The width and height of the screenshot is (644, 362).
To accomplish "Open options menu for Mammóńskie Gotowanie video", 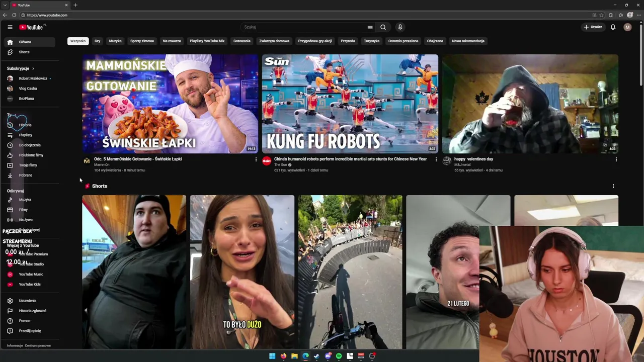I will tap(256, 159).
